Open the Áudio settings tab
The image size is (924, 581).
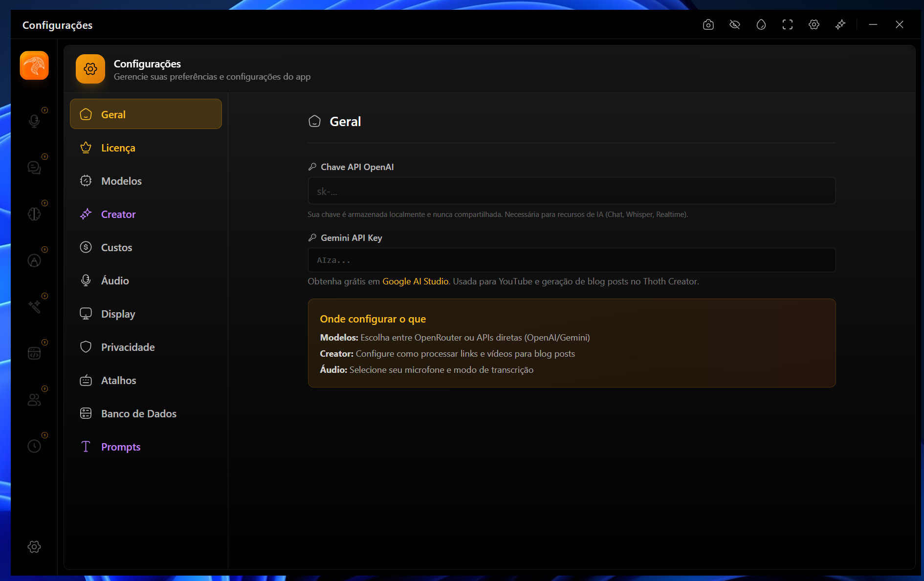tap(146, 280)
